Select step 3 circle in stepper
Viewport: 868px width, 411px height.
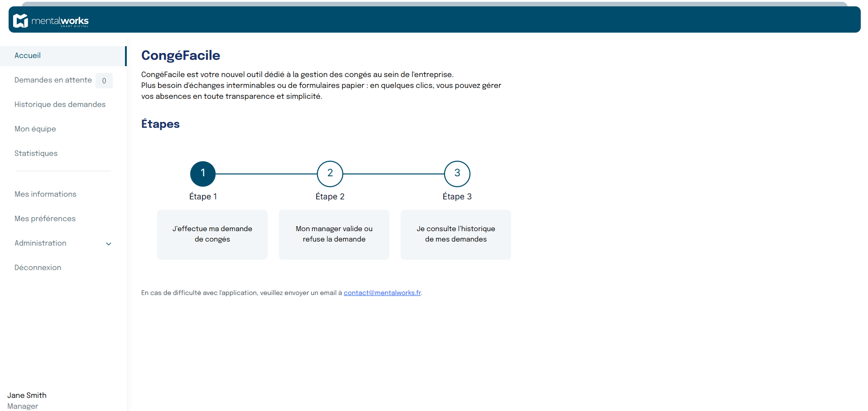pyautogui.click(x=457, y=174)
